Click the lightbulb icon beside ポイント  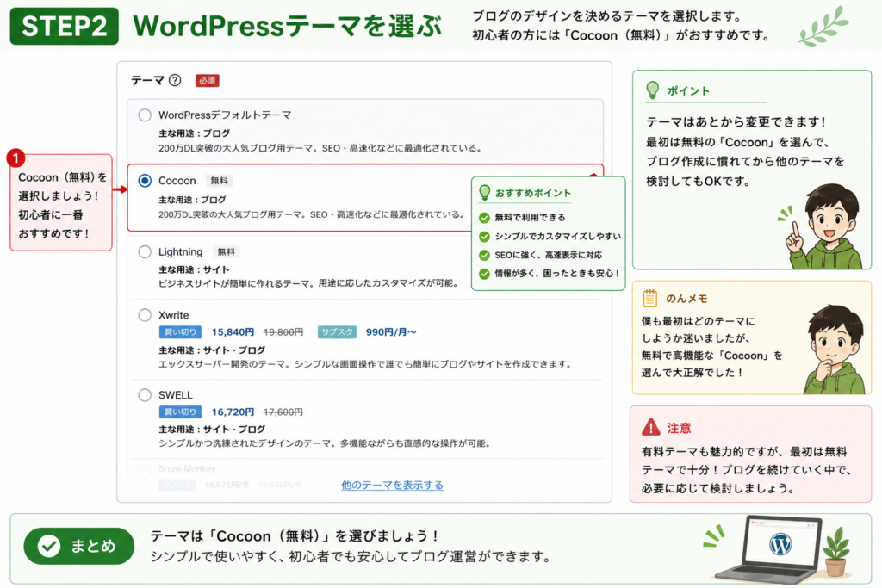(653, 90)
